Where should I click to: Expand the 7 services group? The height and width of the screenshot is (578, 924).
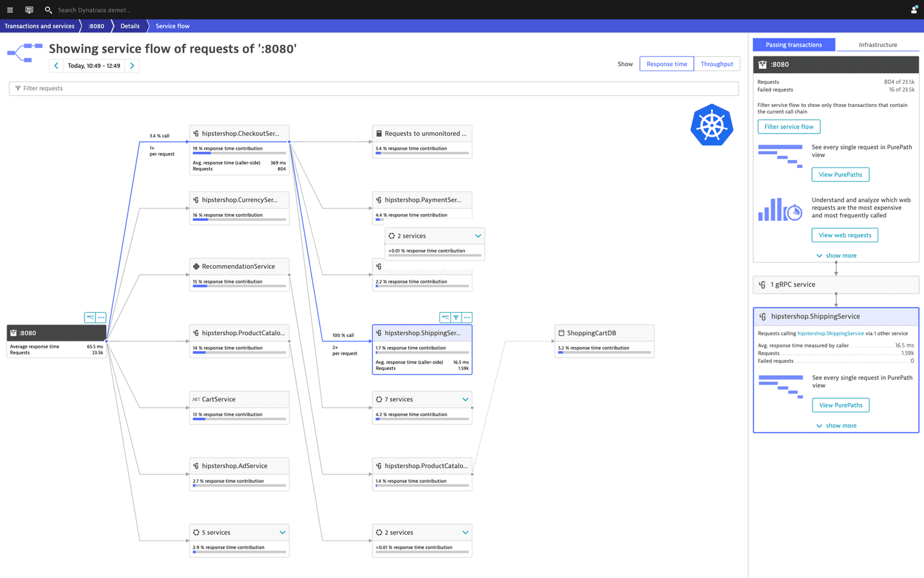click(x=465, y=399)
